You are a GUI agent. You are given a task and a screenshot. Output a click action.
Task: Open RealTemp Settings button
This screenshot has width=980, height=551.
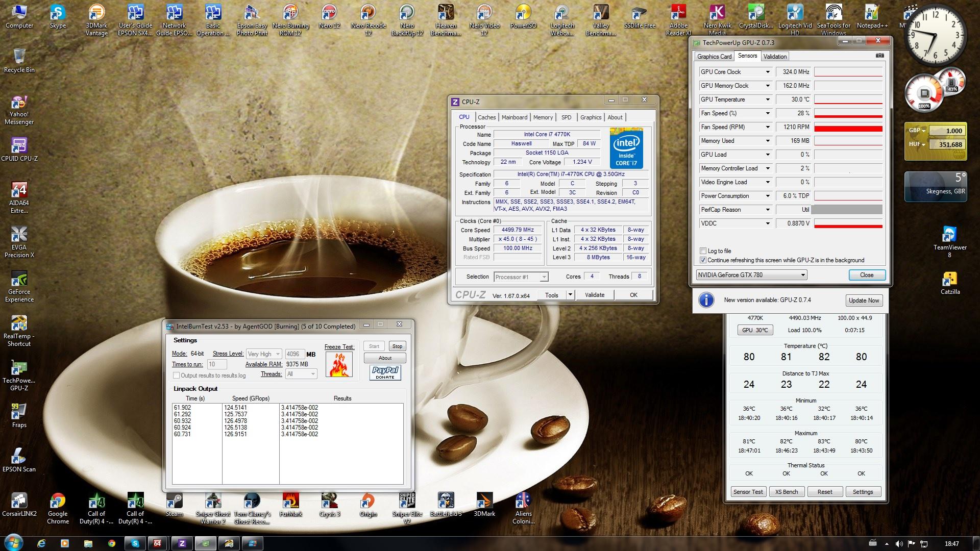click(863, 492)
